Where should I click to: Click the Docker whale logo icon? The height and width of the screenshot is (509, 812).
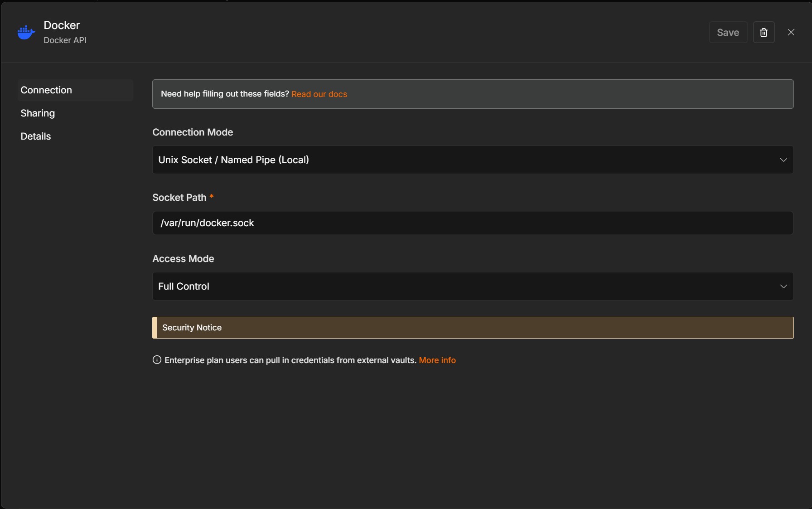click(x=26, y=32)
